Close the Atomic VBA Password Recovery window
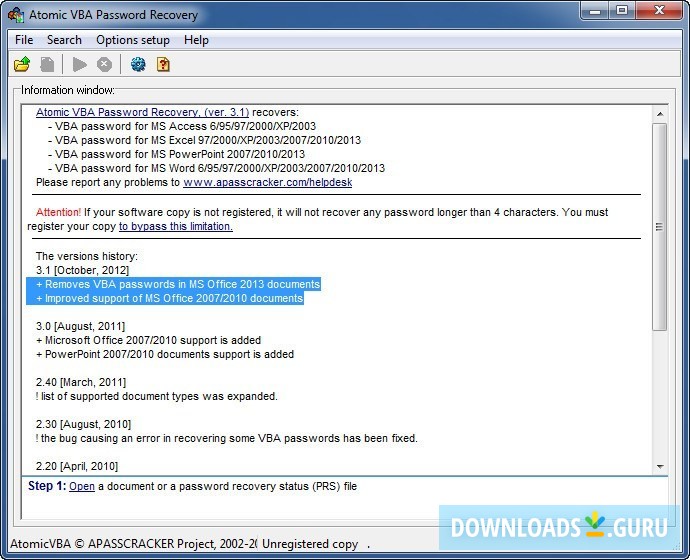 click(x=659, y=11)
